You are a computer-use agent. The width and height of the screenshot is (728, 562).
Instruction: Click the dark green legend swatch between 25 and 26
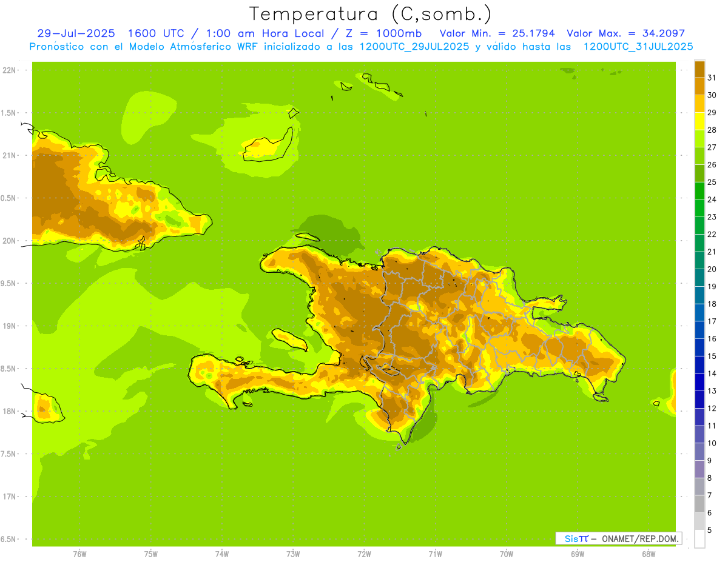[699, 173]
